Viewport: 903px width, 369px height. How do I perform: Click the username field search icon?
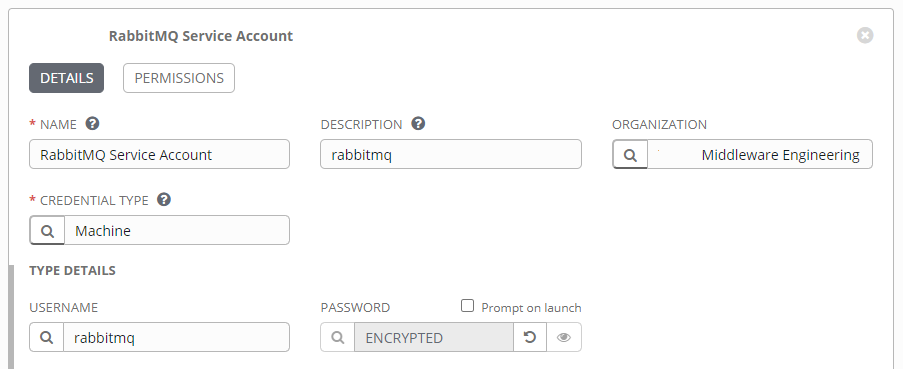tap(47, 337)
